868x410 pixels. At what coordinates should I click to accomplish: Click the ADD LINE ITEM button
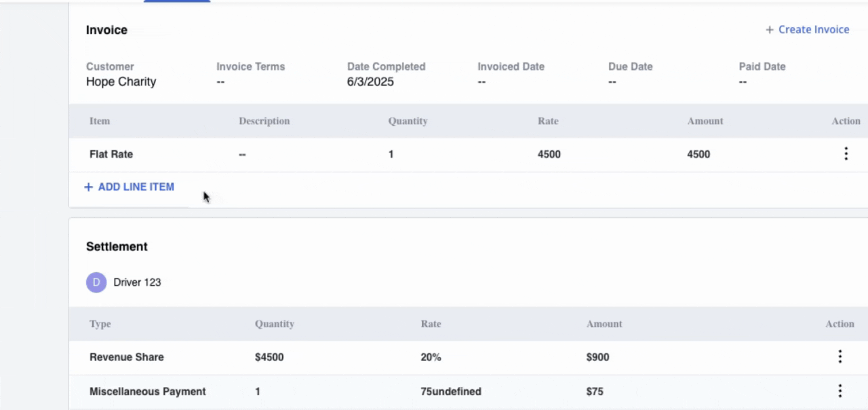[x=129, y=187]
